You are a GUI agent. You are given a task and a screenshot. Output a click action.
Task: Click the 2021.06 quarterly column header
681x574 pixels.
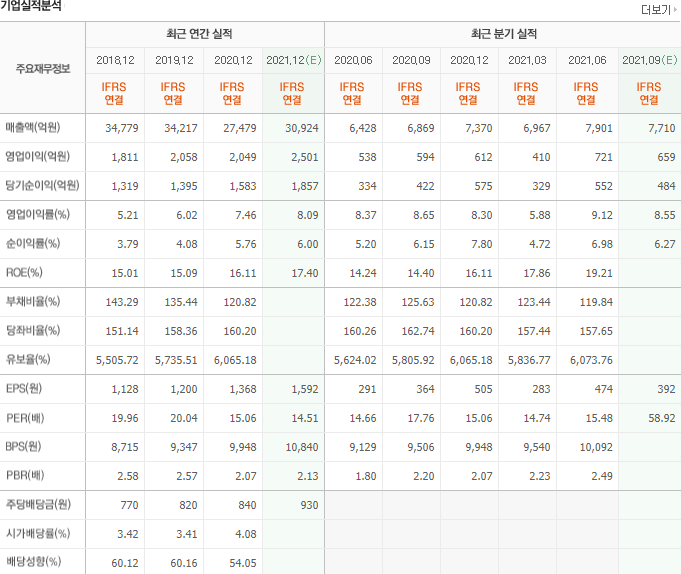coord(587,60)
